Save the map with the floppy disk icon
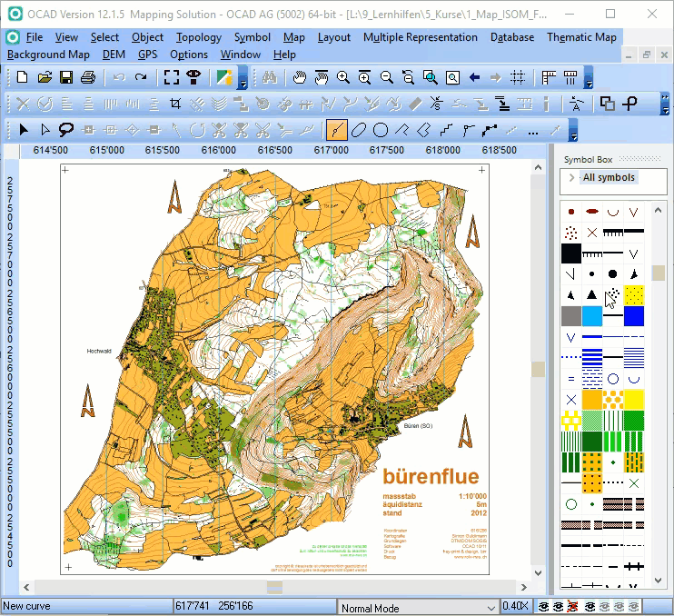Screen dimensions: 674x616 (66, 77)
